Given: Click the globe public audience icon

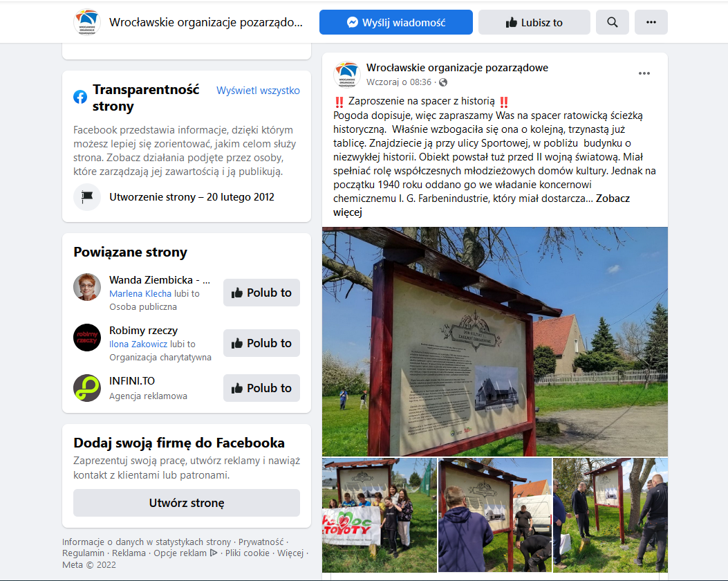Looking at the screenshot, I should 443,82.
